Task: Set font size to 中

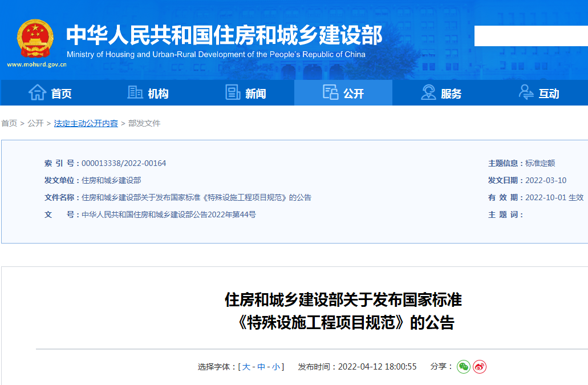Action: tap(261, 367)
